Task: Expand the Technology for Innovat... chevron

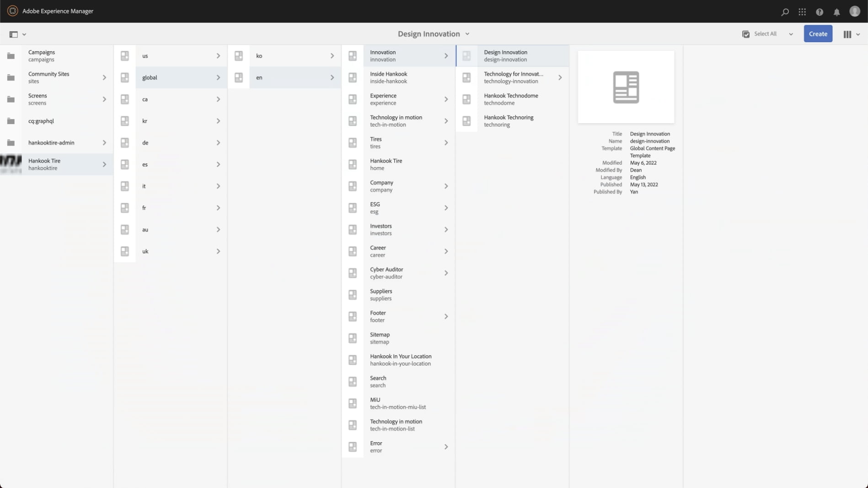Action: [x=560, y=77]
